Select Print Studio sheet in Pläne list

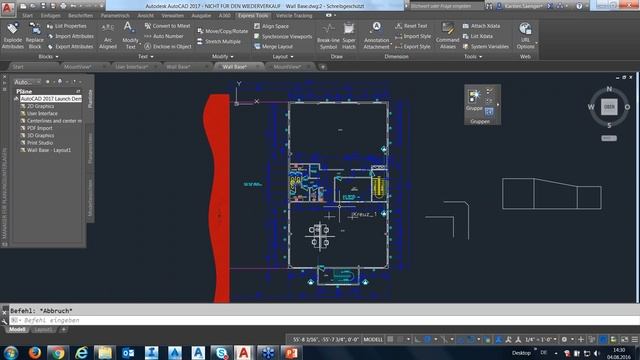(40, 143)
